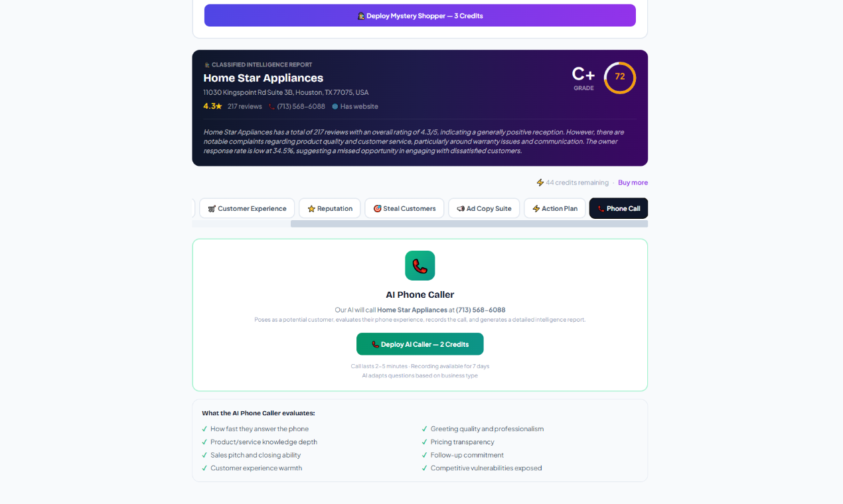This screenshot has width=843, height=504.
Task: Click the lightning icon beside credits remaining
Action: [540, 182]
